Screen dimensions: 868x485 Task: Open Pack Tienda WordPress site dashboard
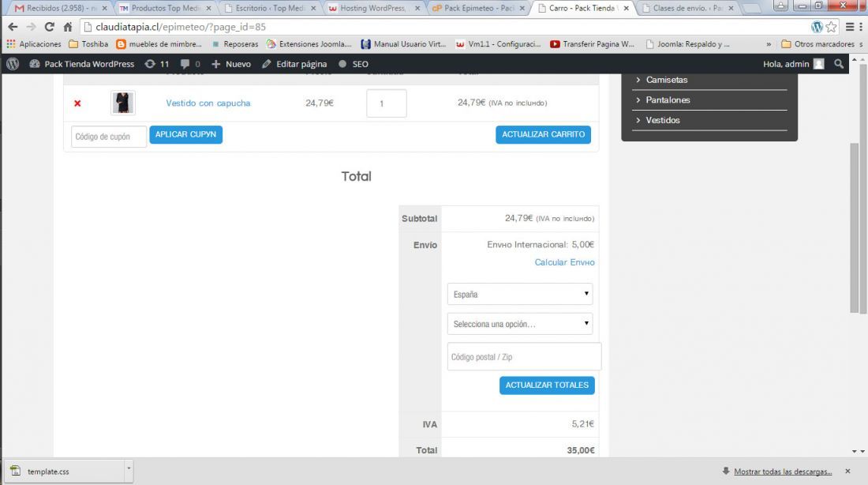[x=82, y=64]
